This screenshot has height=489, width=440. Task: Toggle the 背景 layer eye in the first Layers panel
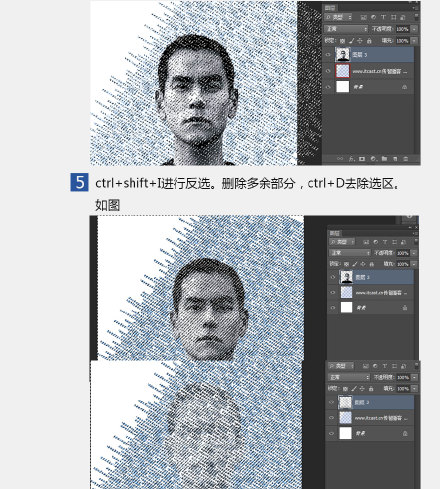click(x=328, y=87)
